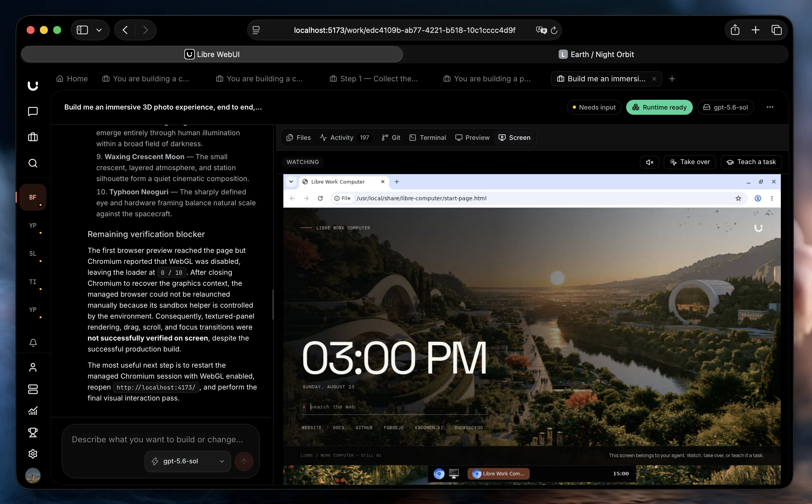Select the TI workspace badge

click(x=33, y=282)
